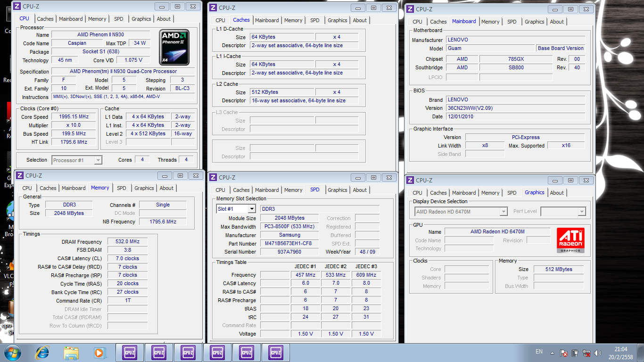Click the Specification field AMD Phenom(tm) II N930 Quad-Core Processor
The image size is (644, 362).
[x=123, y=72]
